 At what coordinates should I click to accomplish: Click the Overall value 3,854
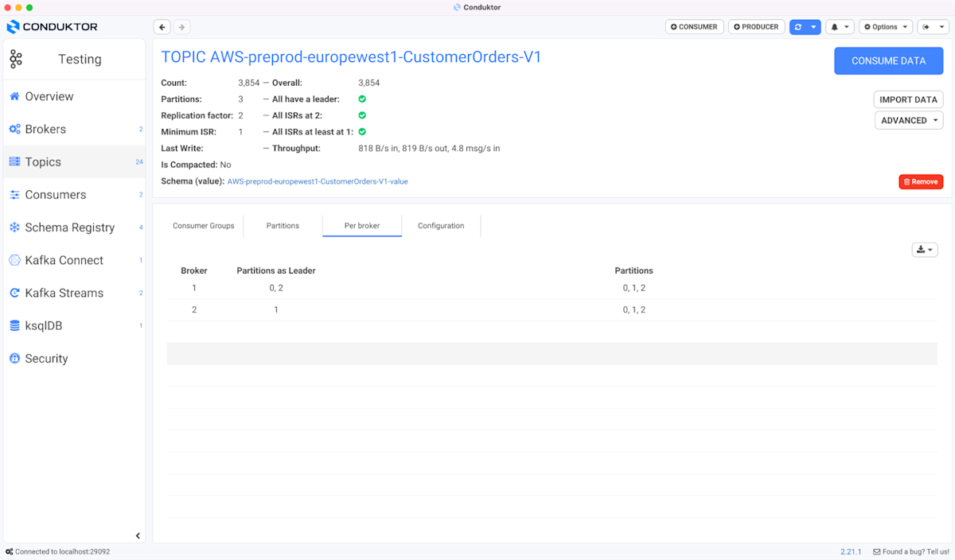tap(369, 83)
